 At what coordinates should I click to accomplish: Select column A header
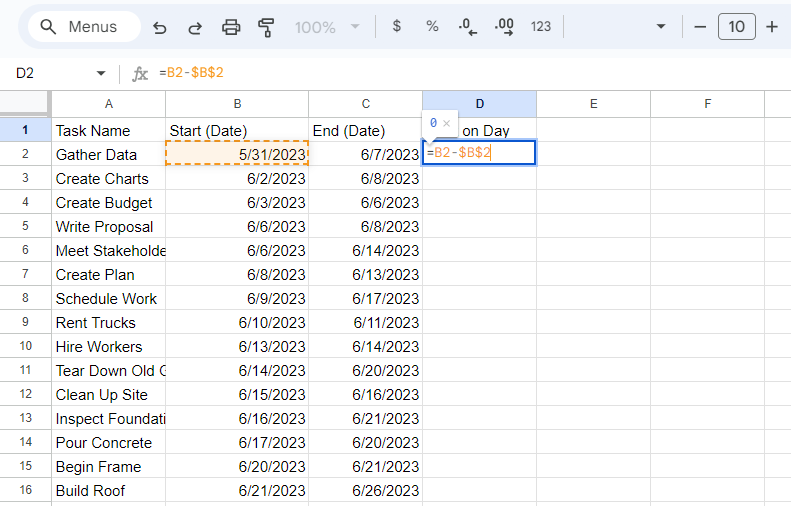(x=108, y=104)
